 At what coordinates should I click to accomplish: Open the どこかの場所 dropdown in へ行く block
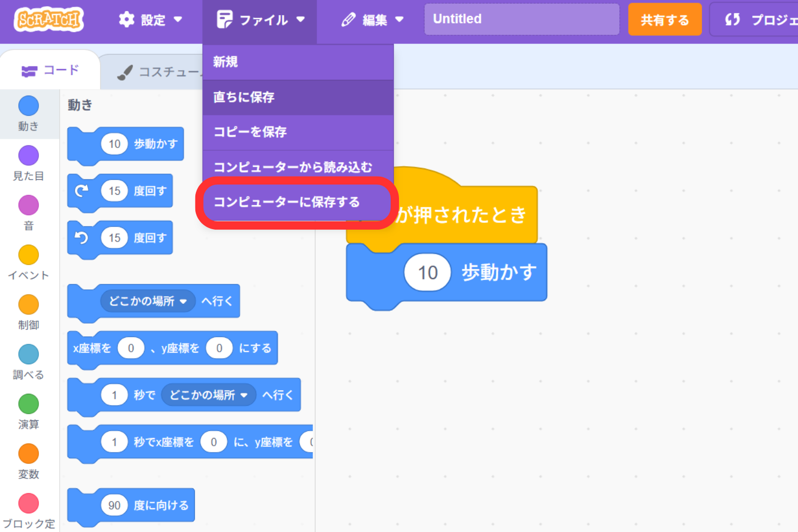pos(147,301)
